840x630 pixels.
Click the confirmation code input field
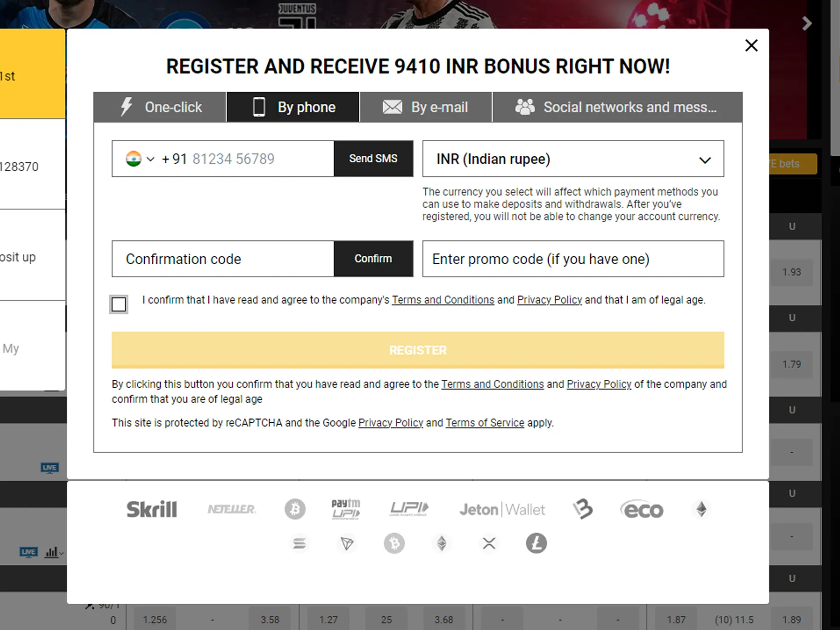pyautogui.click(x=223, y=259)
